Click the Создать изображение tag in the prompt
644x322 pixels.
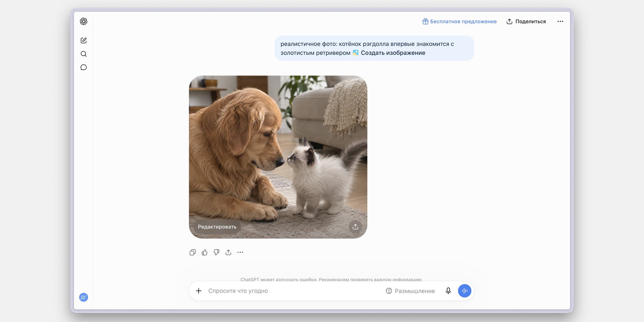click(x=389, y=53)
